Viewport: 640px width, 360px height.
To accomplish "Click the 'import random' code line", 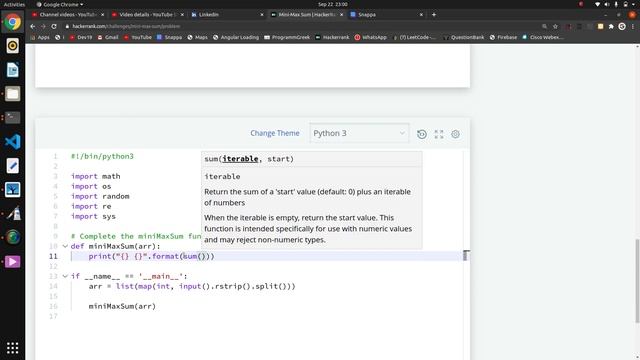I will (x=100, y=196).
